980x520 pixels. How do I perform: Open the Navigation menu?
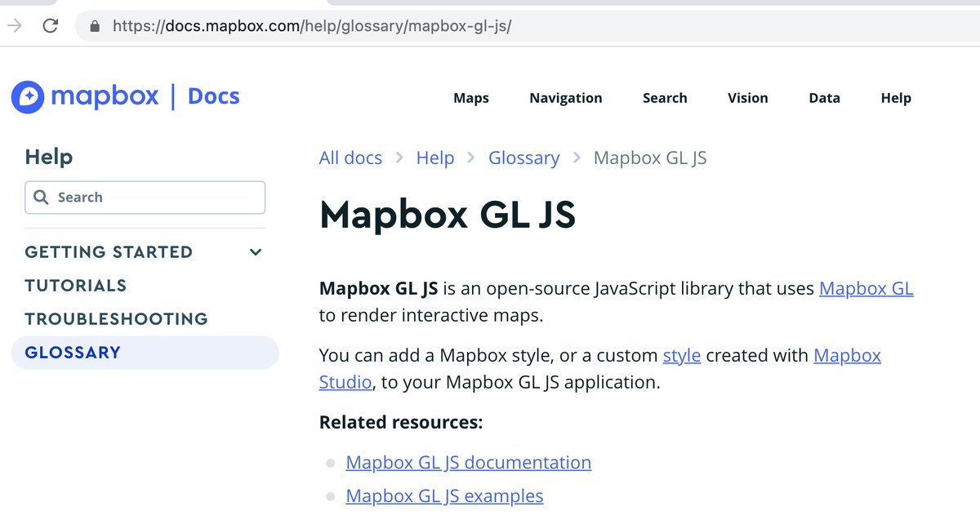(566, 98)
